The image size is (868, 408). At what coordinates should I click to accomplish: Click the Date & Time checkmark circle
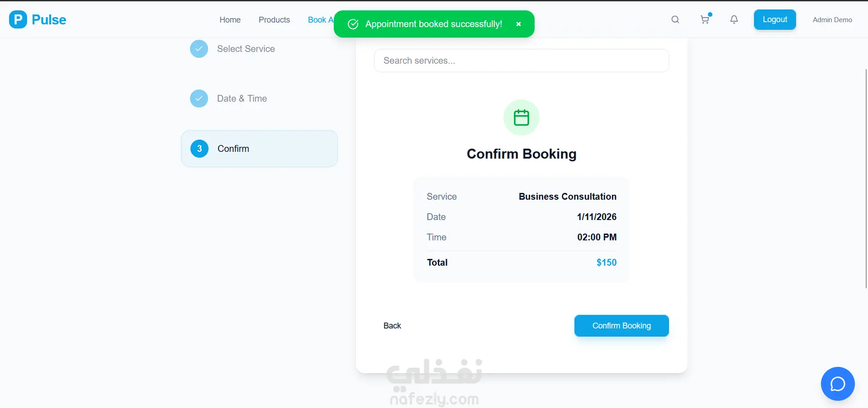(199, 98)
